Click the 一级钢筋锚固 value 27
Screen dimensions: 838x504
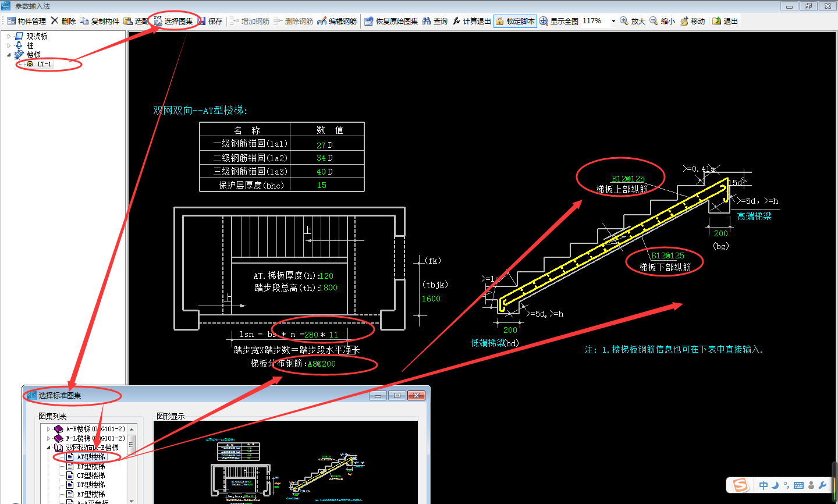click(321, 145)
